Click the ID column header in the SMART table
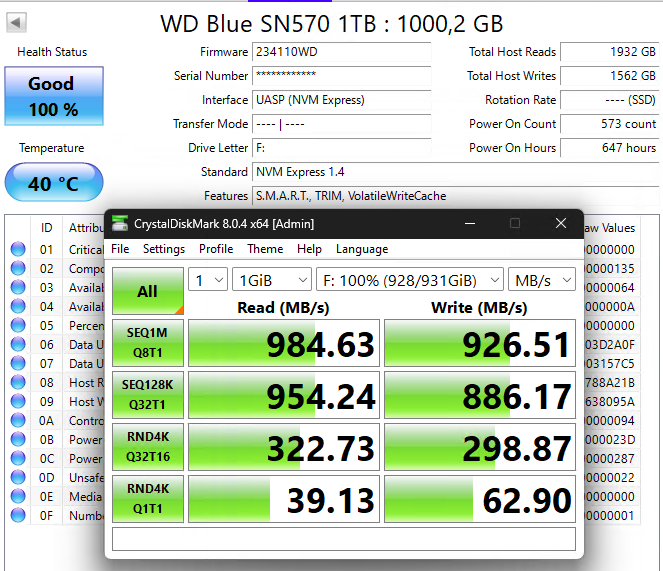The image size is (663, 571). (x=47, y=228)
